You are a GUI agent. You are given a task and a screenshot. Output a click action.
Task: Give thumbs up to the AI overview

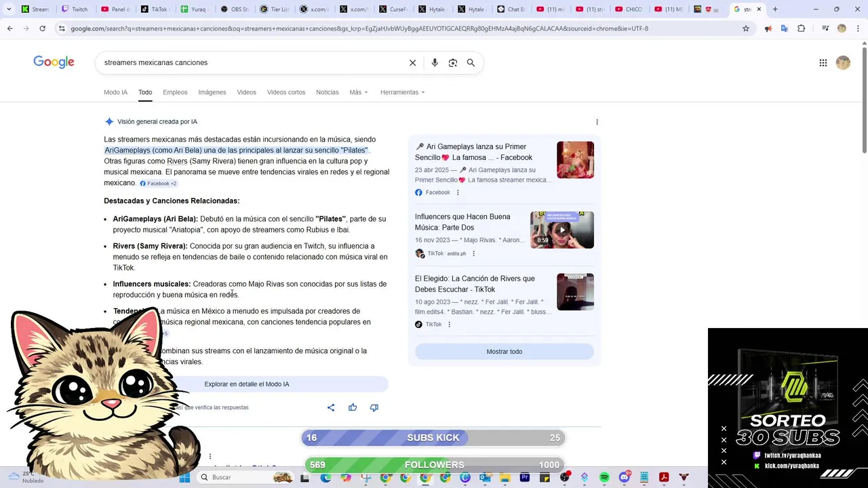(x=353, y=407)
